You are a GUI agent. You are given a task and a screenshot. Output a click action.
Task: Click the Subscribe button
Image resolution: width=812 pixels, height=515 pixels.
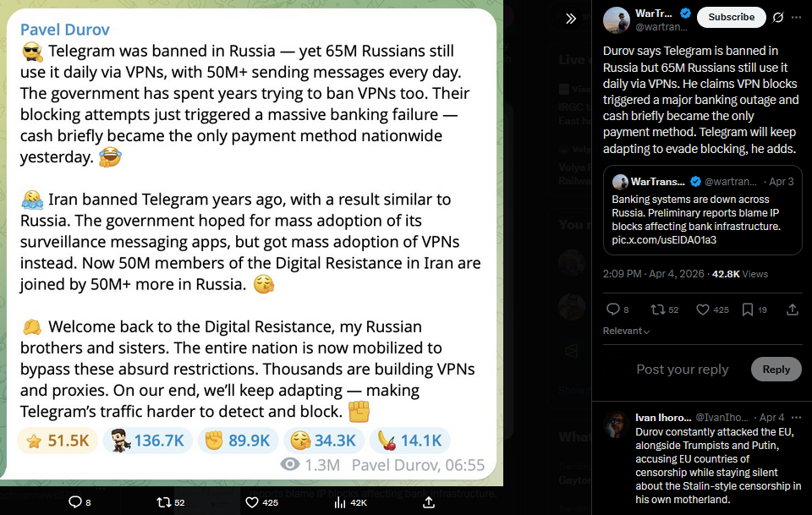731,17
